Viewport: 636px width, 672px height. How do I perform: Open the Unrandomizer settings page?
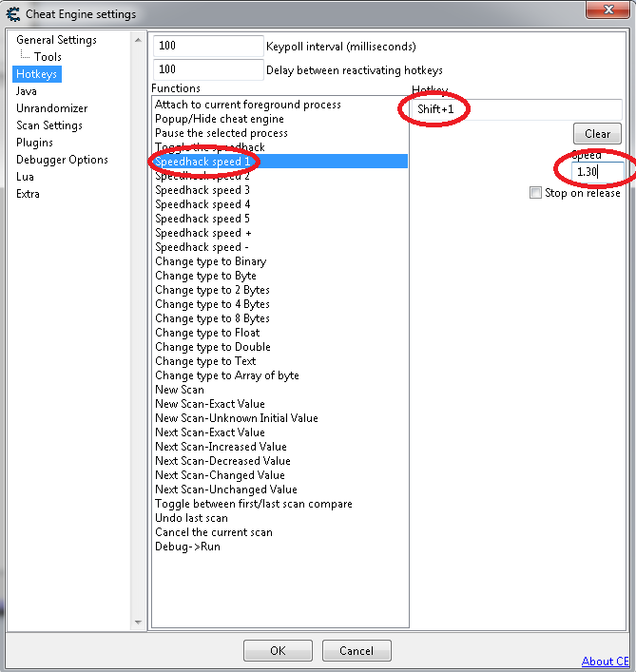click(x=52, y=108)
